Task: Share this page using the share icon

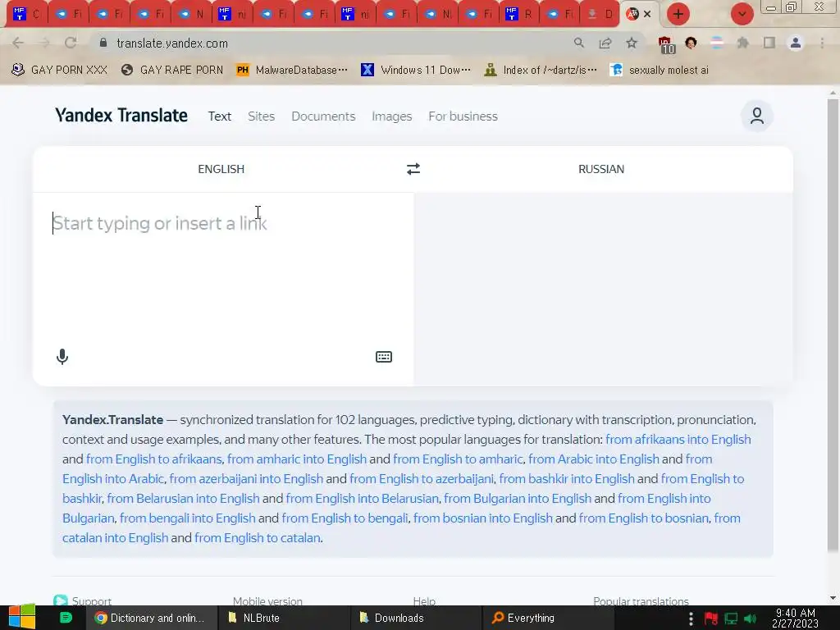Action: pos(605,43)
